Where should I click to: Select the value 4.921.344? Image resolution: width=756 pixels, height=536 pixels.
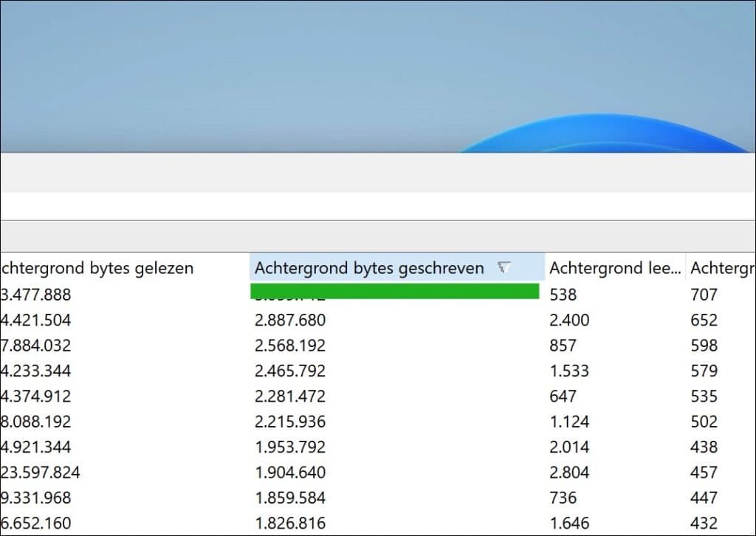click(35, 447)
